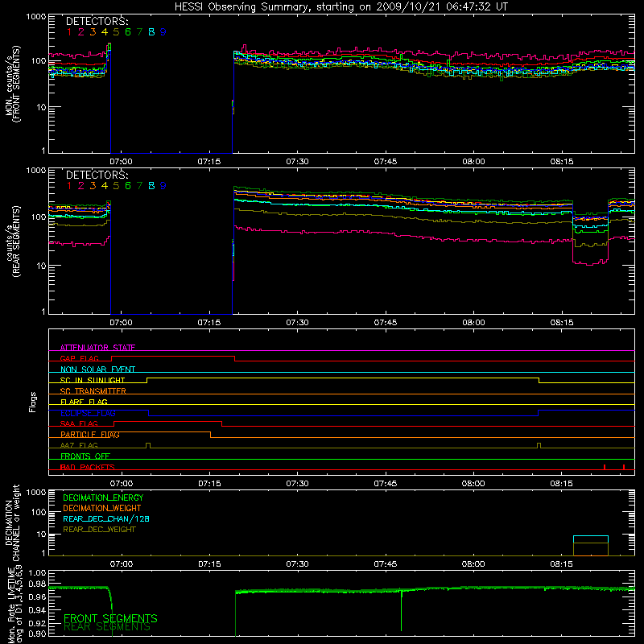Click the 07:15 tick label under the decimation plot

[x=209, y=564]
